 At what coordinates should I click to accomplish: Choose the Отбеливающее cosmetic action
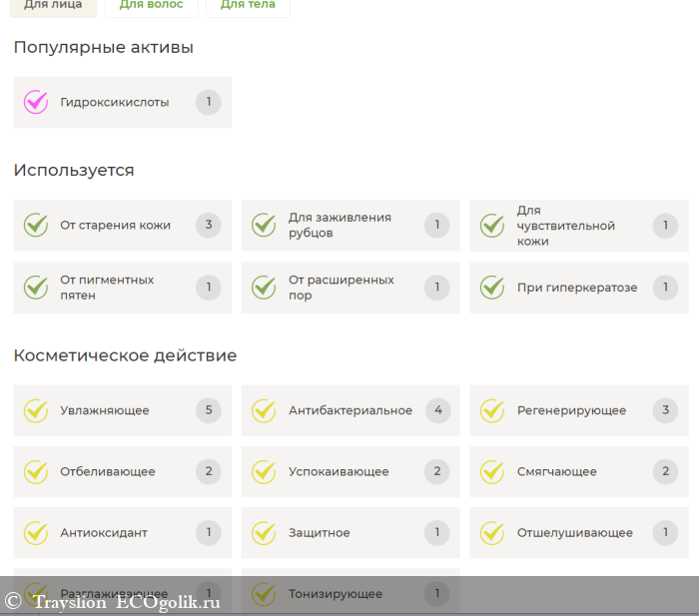tap(122, 471)
